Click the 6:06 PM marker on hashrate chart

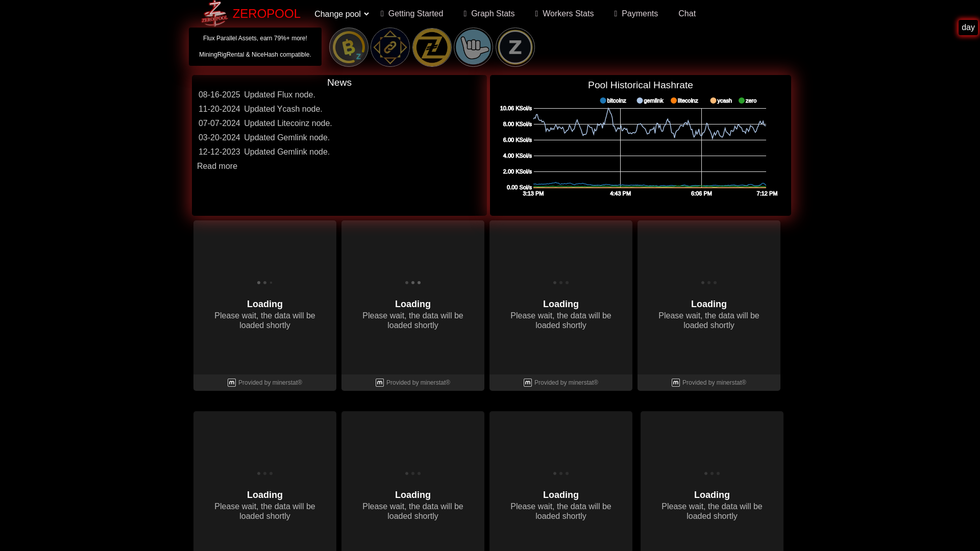(701, 194)
